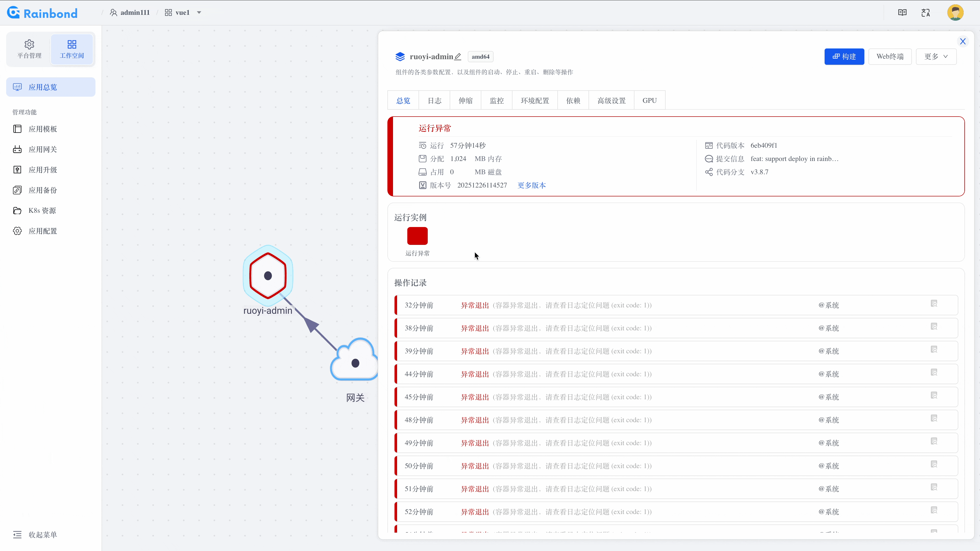The image size is (980, 551).
Task: Switch to the 日志 tab
Action: point(434,101)
